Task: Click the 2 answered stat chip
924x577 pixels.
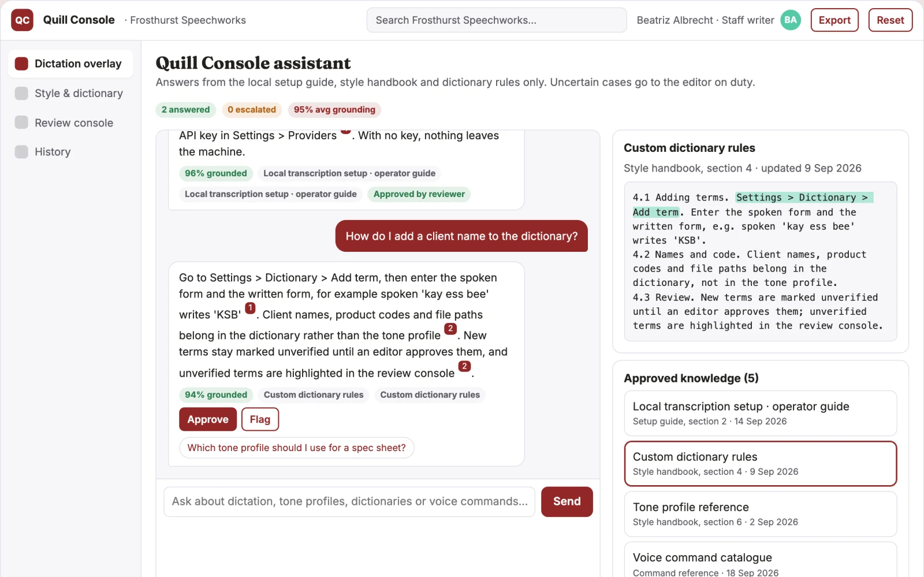Action: [x=185, y=110]
